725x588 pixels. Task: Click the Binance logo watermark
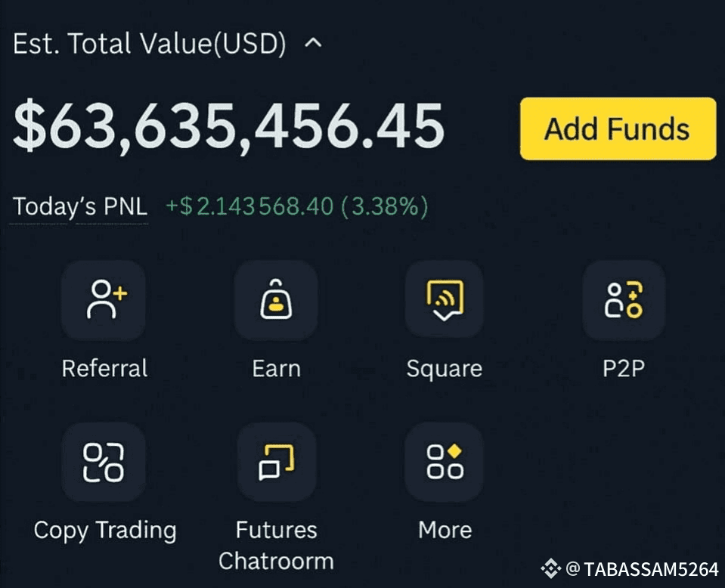(550, 568)
